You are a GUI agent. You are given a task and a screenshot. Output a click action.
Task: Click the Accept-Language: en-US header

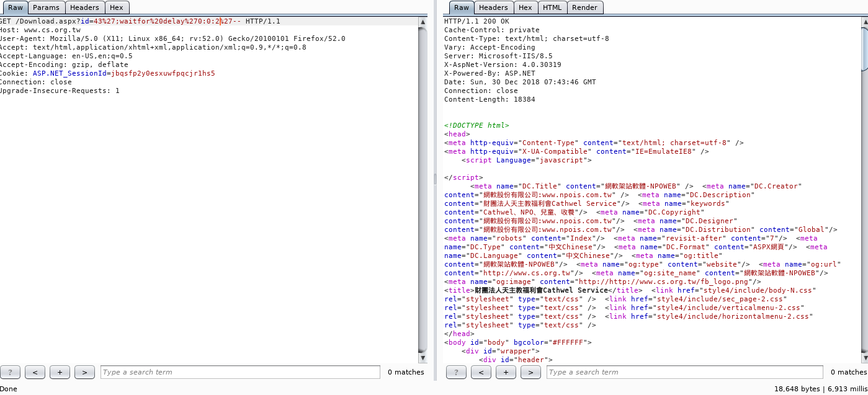(x=66, y=56)
